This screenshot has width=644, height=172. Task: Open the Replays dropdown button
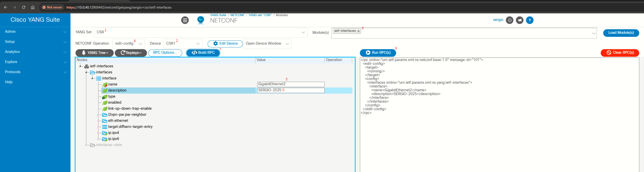click(131, 53)
